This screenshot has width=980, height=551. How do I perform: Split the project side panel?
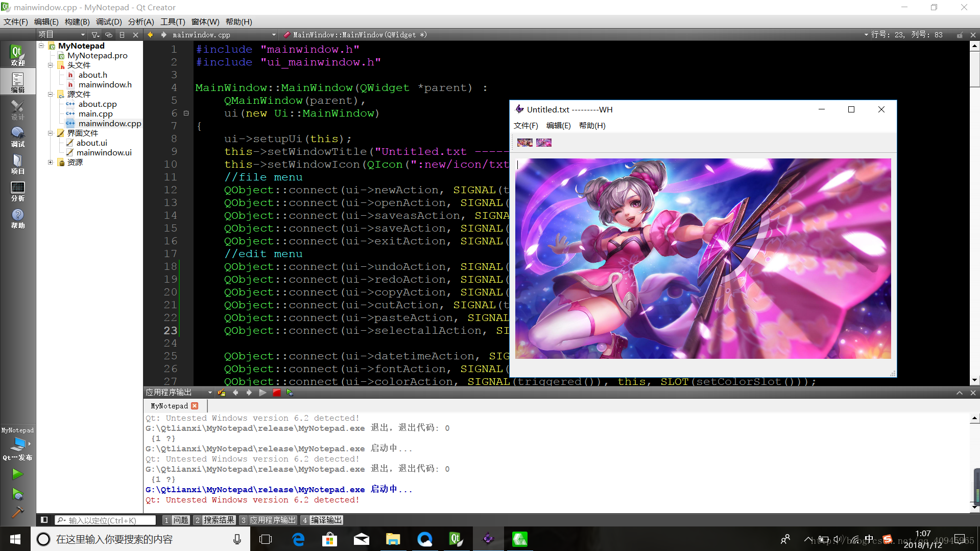[x=122, y=35]
